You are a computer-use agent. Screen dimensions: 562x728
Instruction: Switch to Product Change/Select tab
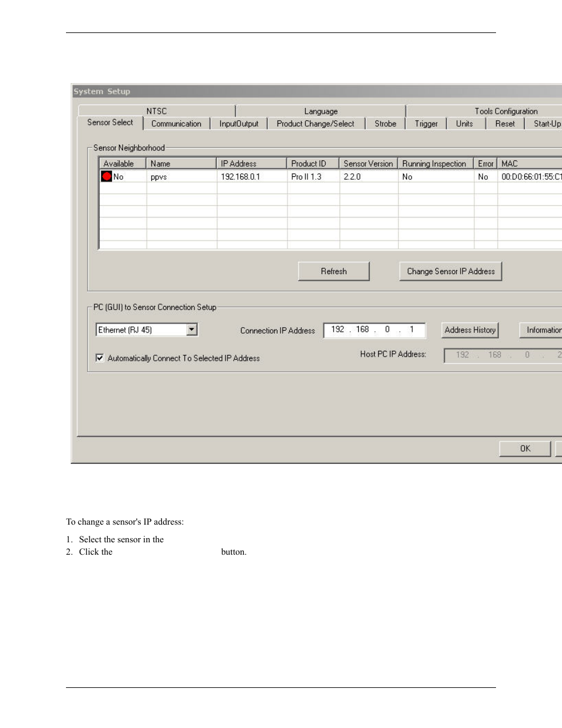tap(316, 124)
